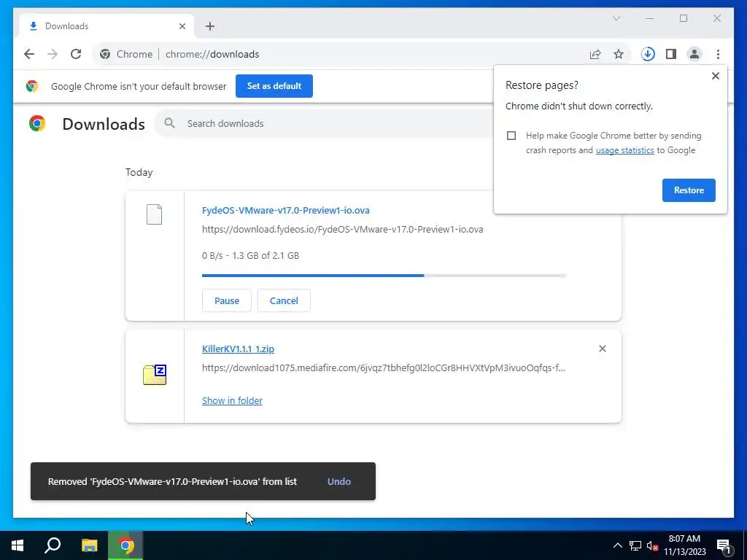The height and width of the screenshot is (560, 747).
Task: Click the forward navigation arrow
Action: (53, 54)
